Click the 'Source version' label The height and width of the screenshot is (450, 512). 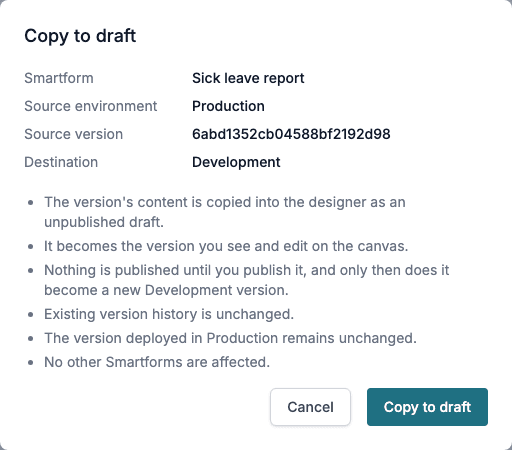tap(74, 134)
